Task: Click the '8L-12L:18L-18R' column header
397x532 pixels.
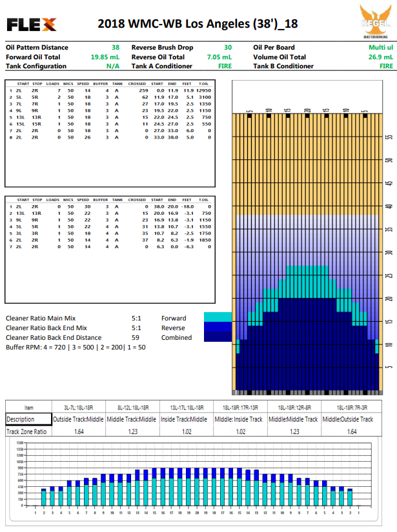Action: tap(132, 408)
